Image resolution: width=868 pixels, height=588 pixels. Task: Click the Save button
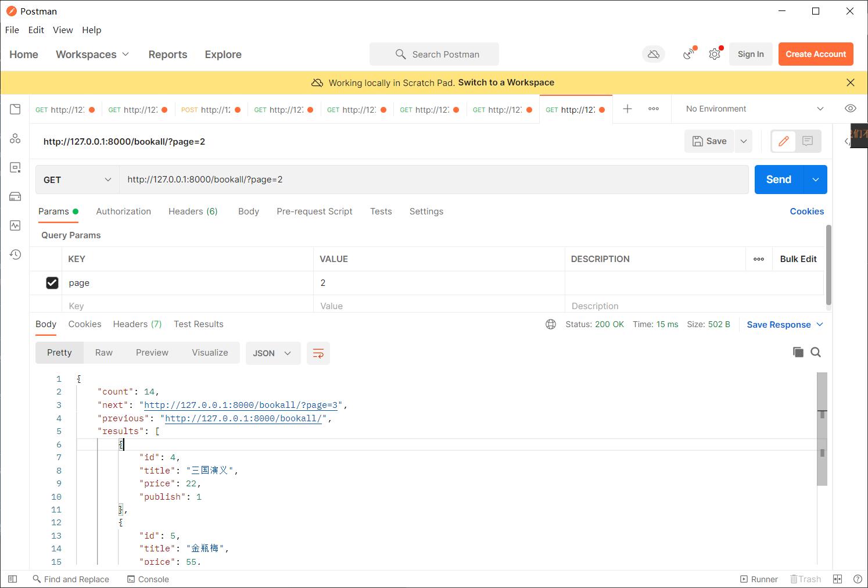709,141
